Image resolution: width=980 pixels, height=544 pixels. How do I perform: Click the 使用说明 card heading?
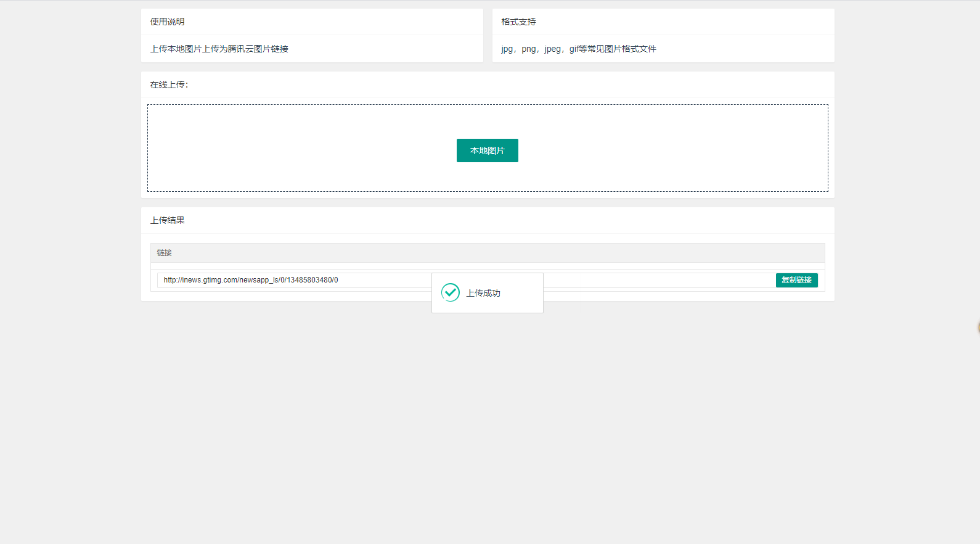coord(167,22)
